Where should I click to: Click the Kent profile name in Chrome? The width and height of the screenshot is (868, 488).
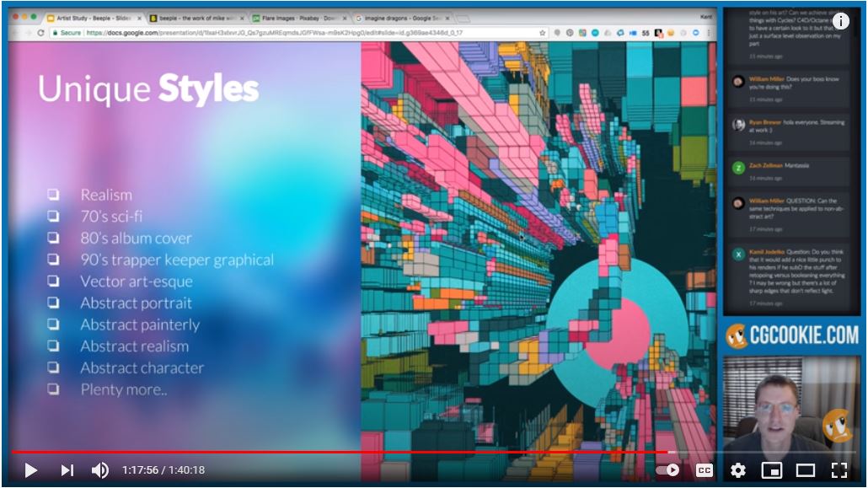[x=706, y=17]
